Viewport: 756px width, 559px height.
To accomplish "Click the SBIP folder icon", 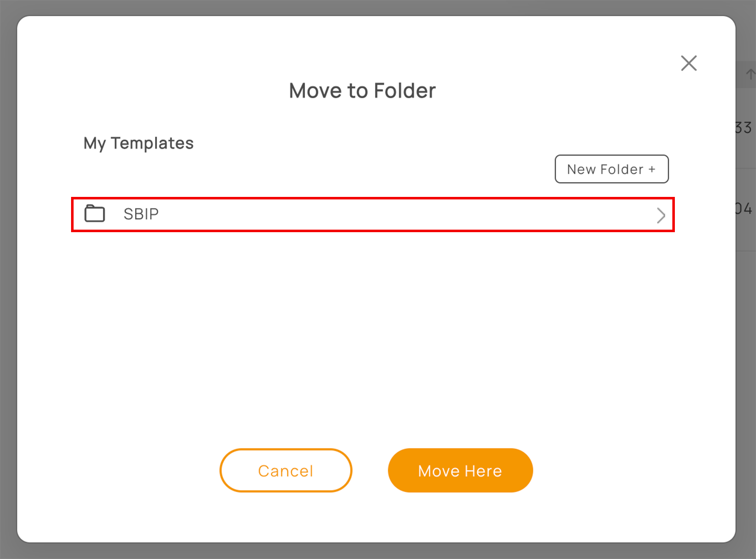I will [x=95, y=214].
